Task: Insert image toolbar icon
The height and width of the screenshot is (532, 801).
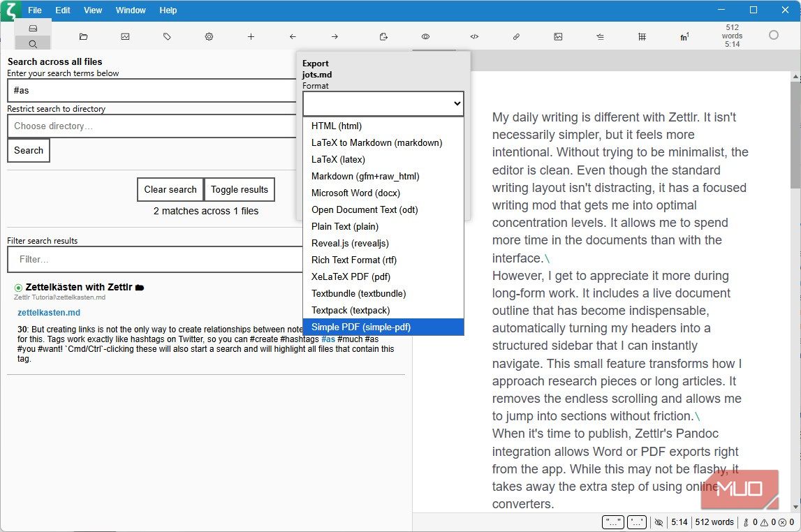Action: [559, 37]
